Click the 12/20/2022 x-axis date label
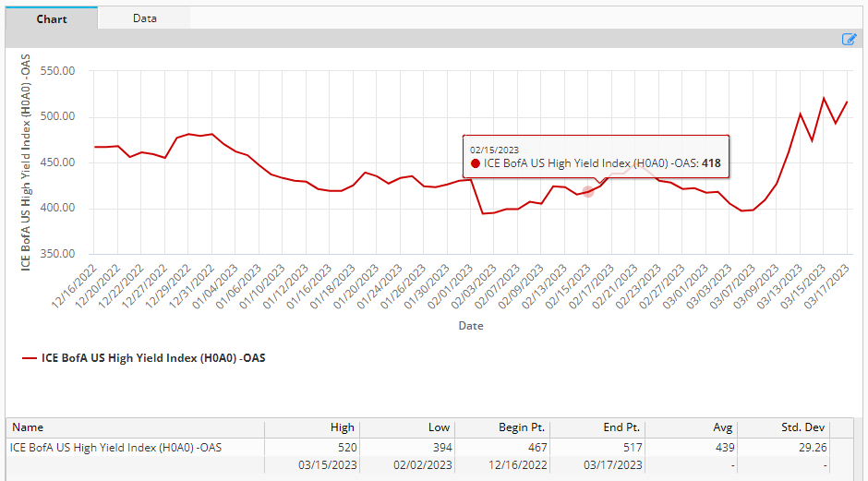The height and width of the screenshot is (481, 868). (98, 285)
